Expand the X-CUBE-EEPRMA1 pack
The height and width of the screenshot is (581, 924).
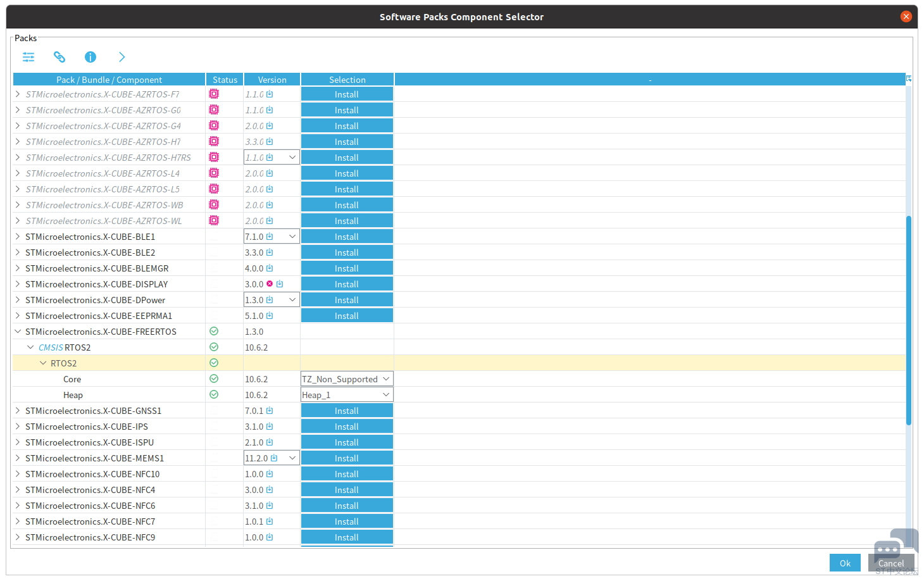[18, 315]
